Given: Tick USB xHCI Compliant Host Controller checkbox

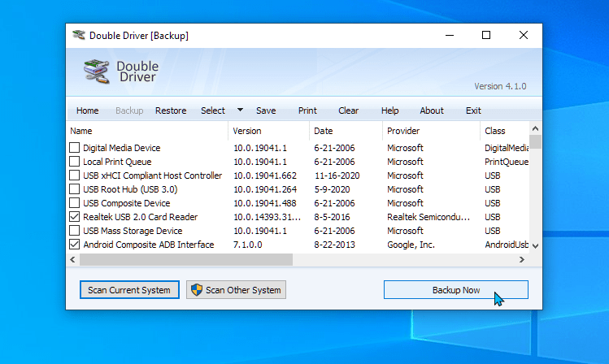Looking at the screenshot, I should [x=74, y=175].
